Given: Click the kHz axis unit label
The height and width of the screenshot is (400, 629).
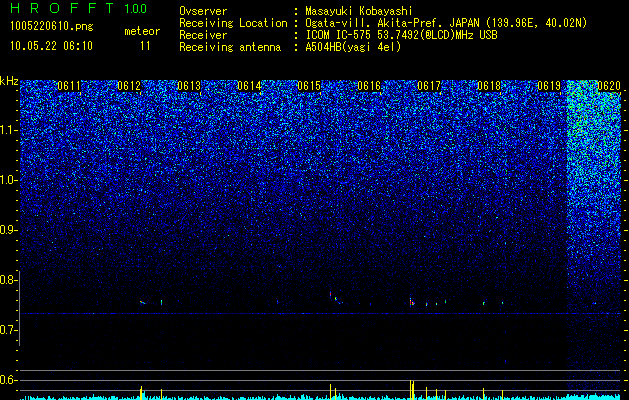Looking at the screenshot, I should pos(9,81).
